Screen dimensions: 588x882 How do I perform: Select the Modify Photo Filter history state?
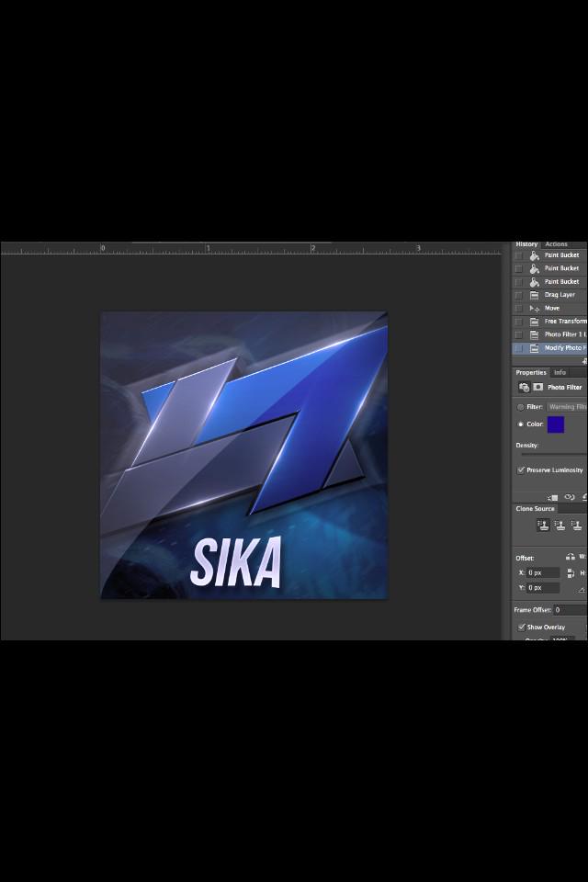(x=549, y=348)
